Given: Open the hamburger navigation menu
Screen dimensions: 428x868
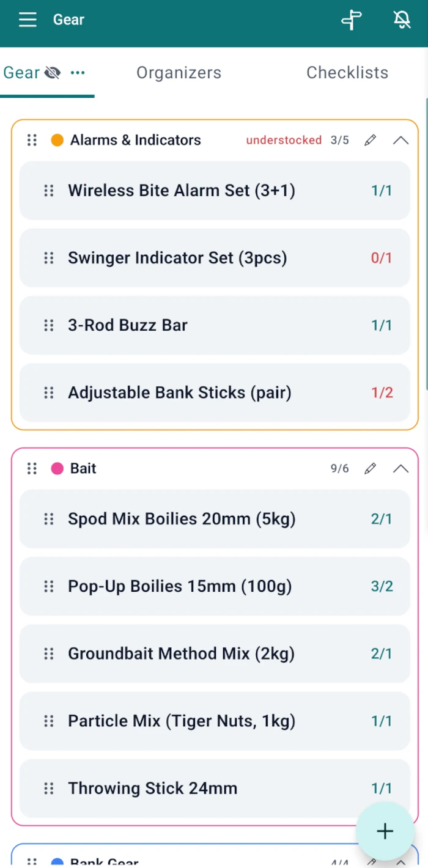Looking at the screenshot, I should (28, 20).
